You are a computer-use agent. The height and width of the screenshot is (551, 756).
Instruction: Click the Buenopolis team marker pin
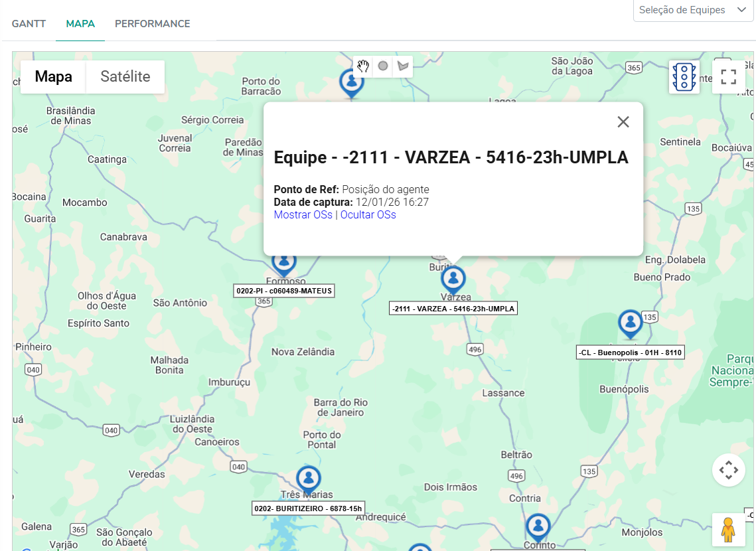tap(629, 323)
